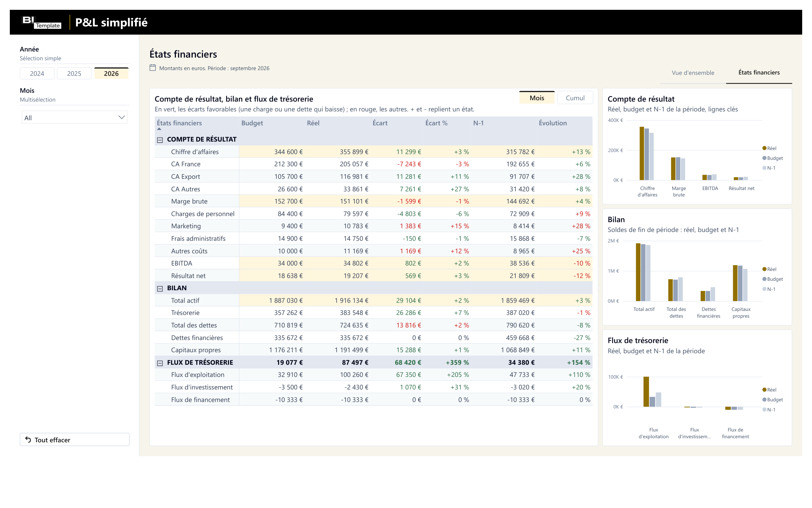Collapse the COMPTE DE RÉSULTAT section
Viewport: 812px width, 508px height.
coord(160,140)
